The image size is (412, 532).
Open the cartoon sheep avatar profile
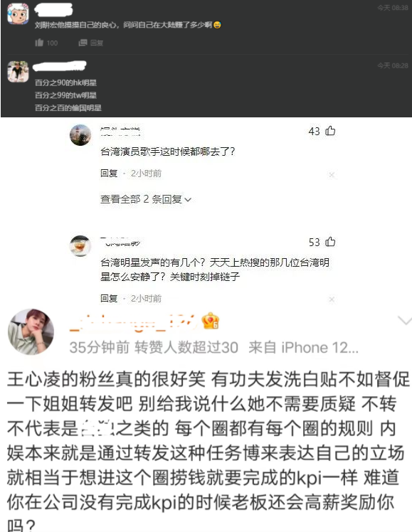[18, 14]
